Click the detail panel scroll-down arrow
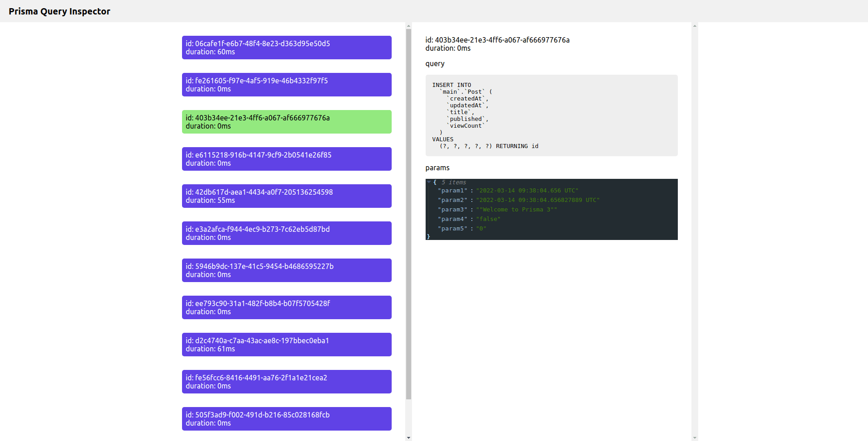The image size is (868, 441). coord(695,438)
